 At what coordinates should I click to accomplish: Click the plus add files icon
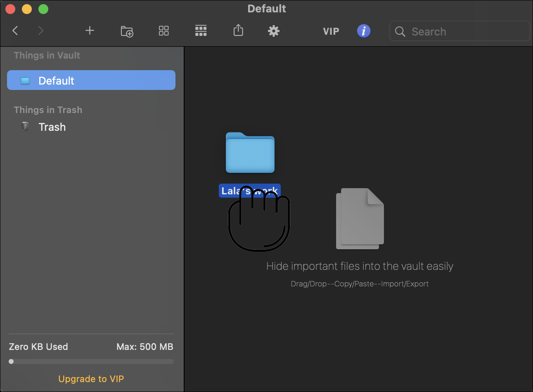[x=90, y=31]
